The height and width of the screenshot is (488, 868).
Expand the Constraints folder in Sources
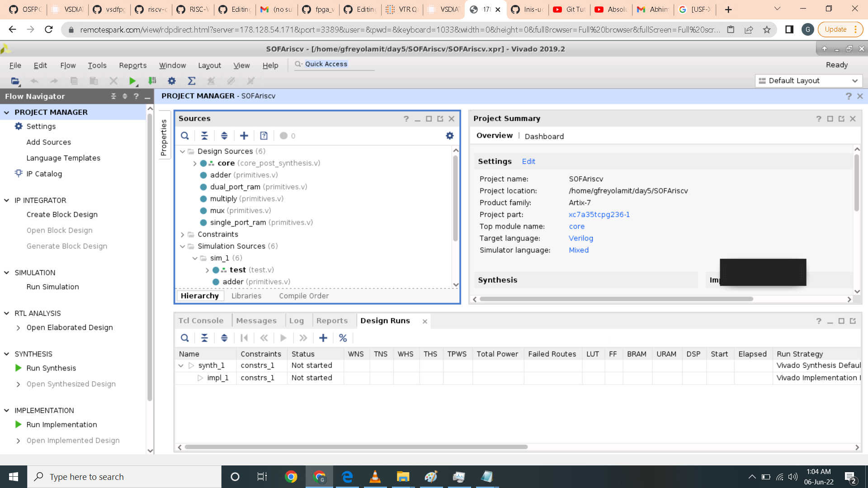click(183, 235)
